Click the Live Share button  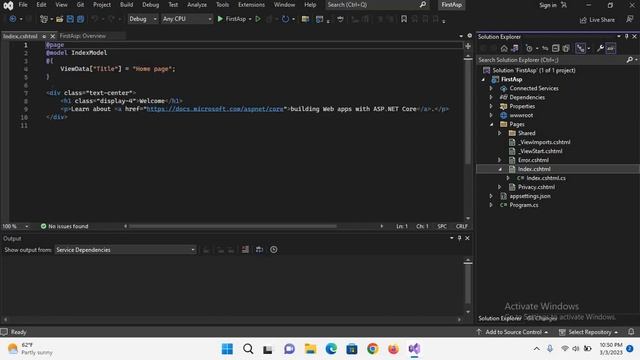click(x=597, y=20)
